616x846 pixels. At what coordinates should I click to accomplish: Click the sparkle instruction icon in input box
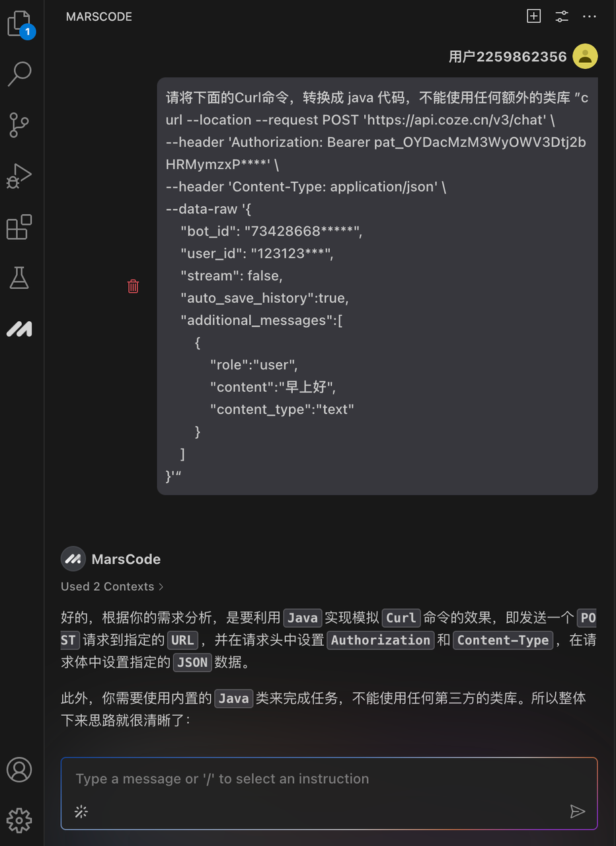81,812
